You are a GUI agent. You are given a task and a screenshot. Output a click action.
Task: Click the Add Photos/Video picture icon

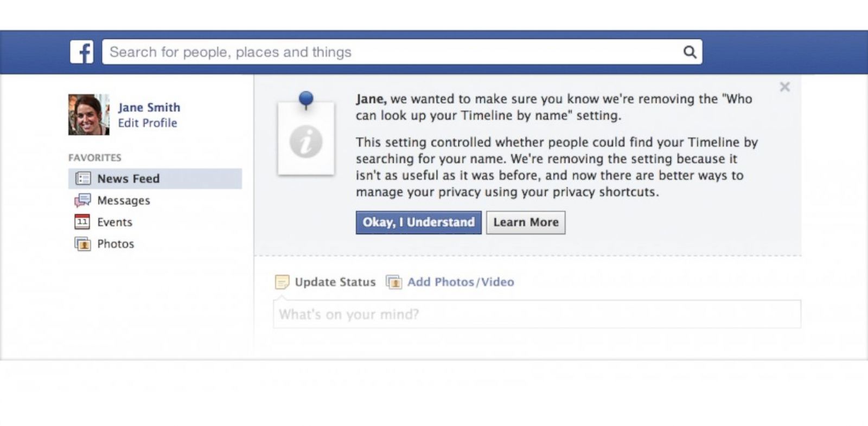[394, 282]
